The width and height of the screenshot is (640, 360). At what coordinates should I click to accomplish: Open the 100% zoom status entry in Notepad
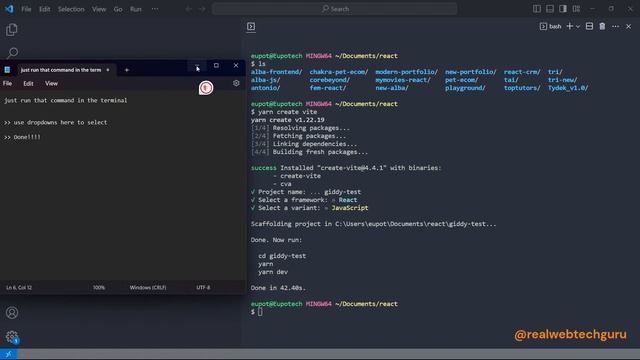tap(99, 288)
